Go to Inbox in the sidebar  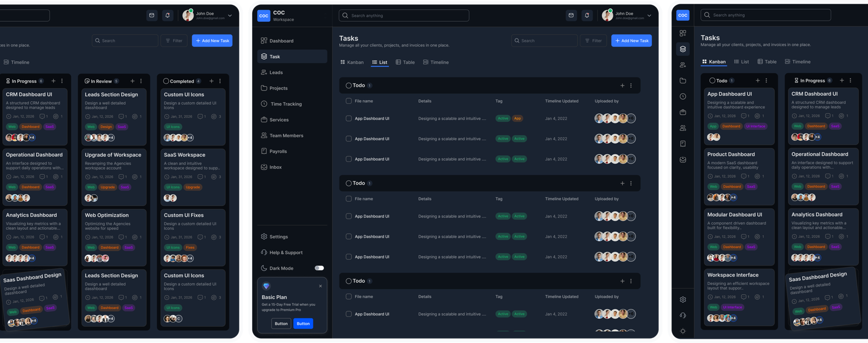click(x=275, y=167)
